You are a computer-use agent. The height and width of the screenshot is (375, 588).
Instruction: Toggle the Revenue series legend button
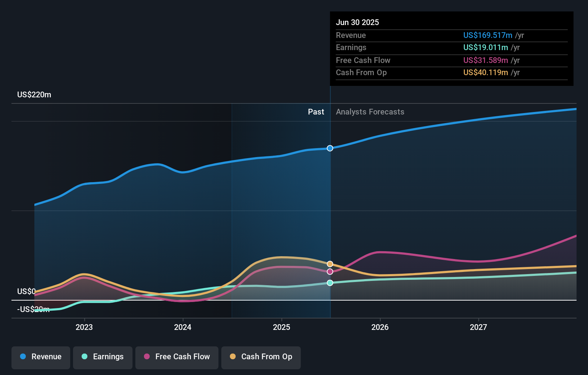[41, 357]
